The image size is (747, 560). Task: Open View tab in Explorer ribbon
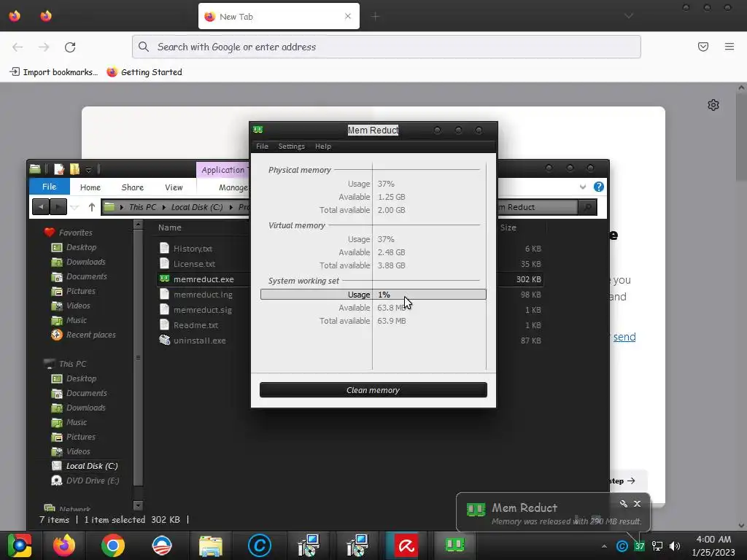174,187
